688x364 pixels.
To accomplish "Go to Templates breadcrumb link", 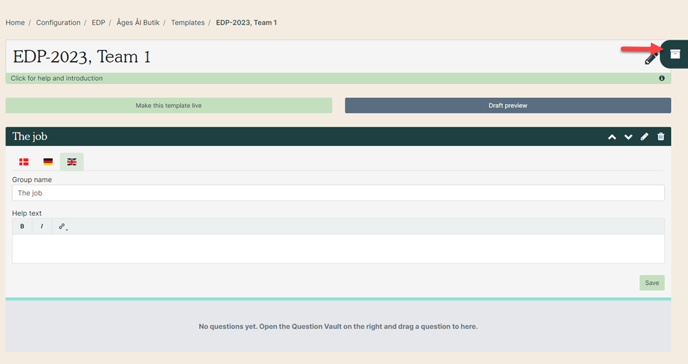I will 188,22.
